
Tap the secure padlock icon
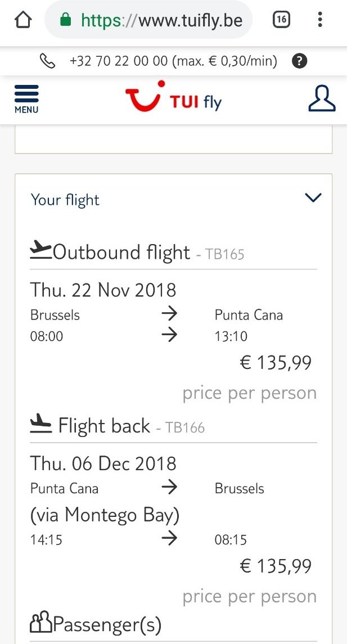(x=65, y=21)
